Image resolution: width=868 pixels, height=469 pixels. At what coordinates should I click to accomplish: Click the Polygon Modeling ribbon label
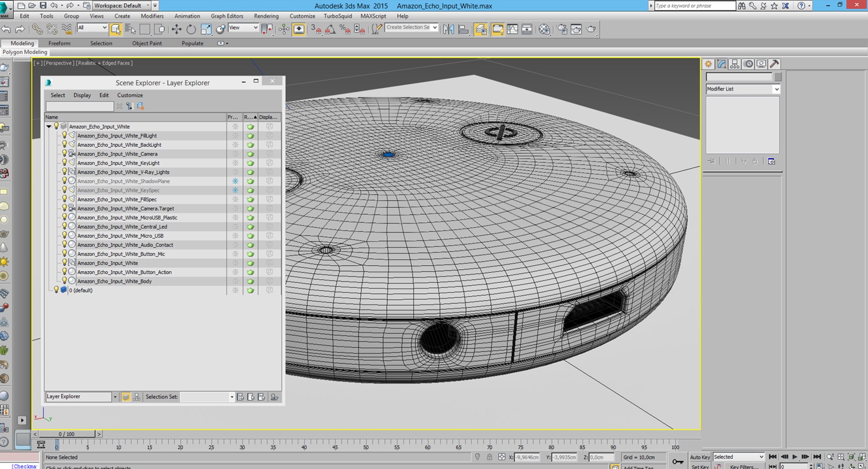(25, 52)
